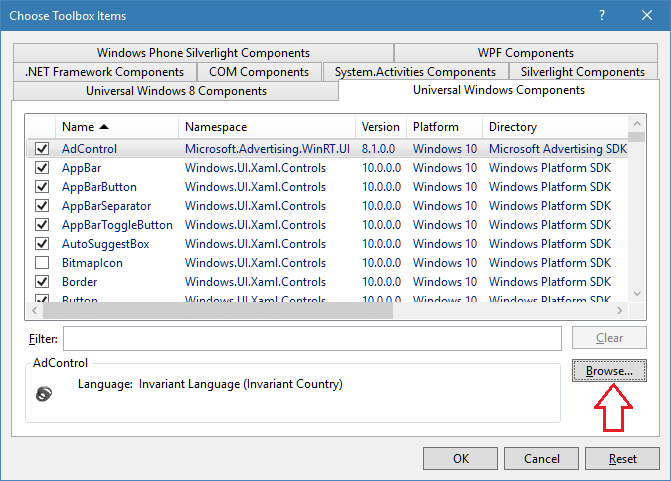This screenshot has width=671, height=481.
Task: Click the Reset button
Action: (x=623, y=459)
